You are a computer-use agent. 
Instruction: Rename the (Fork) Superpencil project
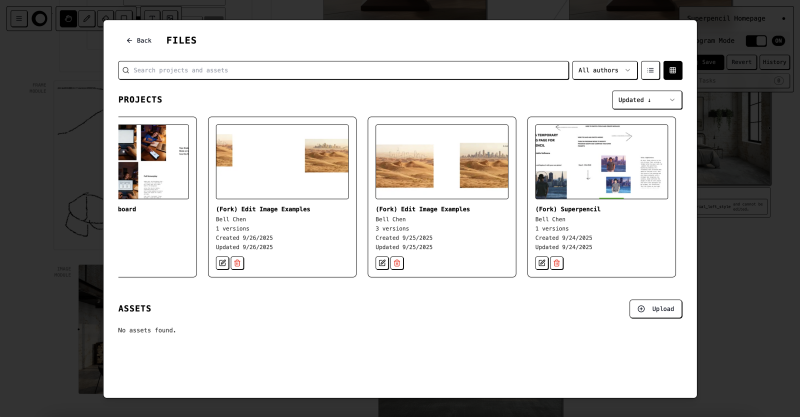tap(542, 263)
